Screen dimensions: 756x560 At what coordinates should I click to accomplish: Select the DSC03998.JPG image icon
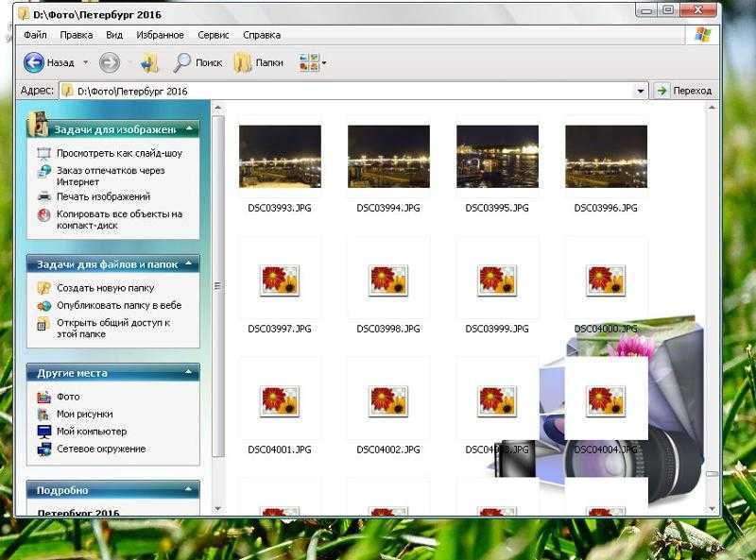point(388,280)
